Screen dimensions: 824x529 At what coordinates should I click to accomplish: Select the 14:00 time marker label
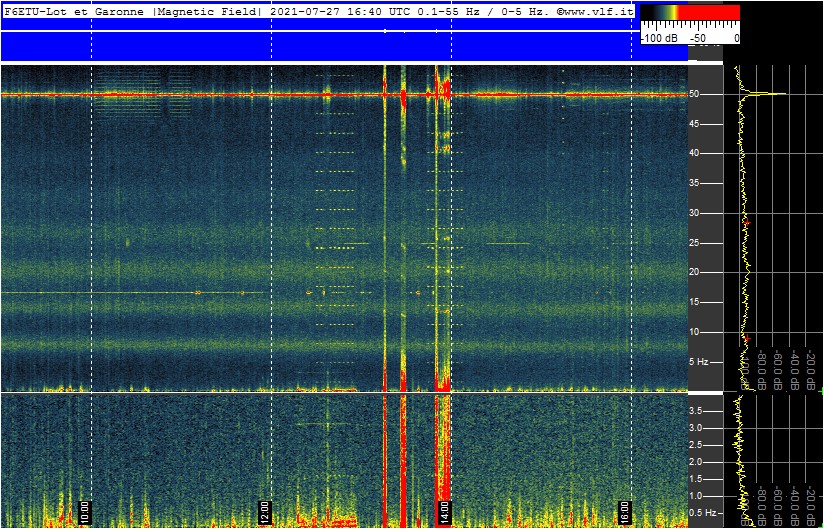pos(444,510)
